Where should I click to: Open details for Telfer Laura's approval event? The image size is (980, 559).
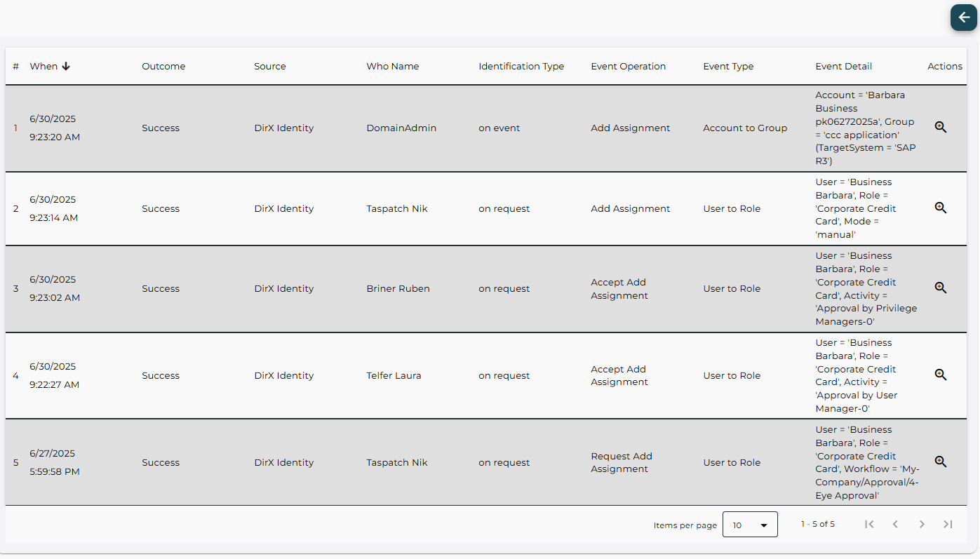point(940,375)
